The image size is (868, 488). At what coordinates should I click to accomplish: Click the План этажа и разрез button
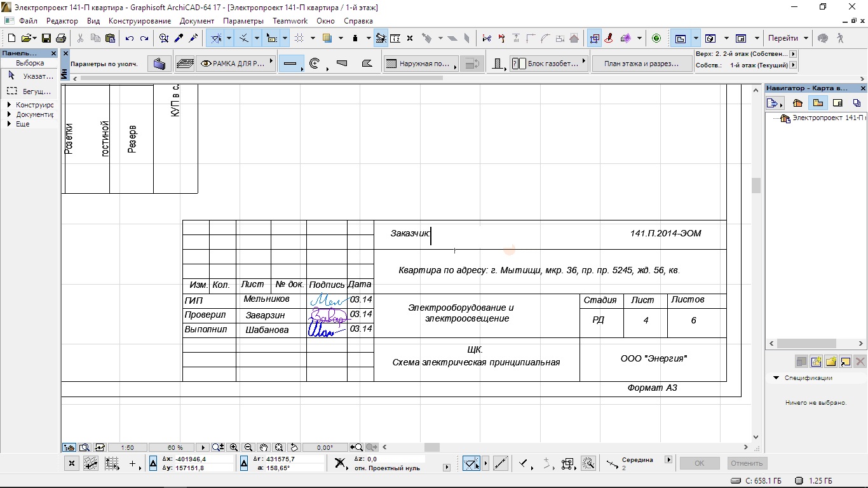coord(641,64)
